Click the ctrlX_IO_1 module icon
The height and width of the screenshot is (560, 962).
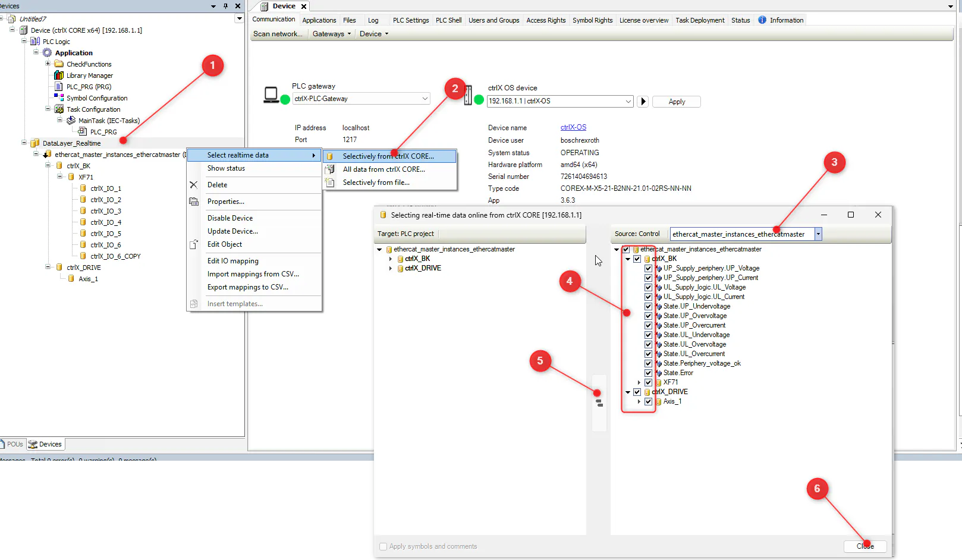(83, 188)
